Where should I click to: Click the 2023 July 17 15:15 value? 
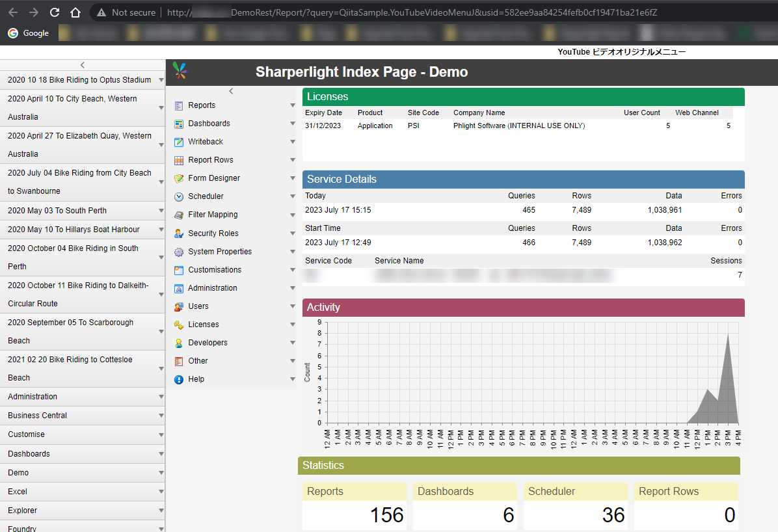(338, 210)
